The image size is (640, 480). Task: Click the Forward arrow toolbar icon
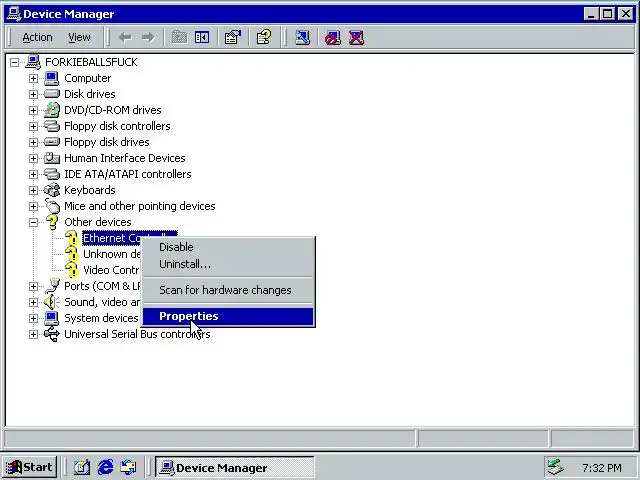point(148,38)
